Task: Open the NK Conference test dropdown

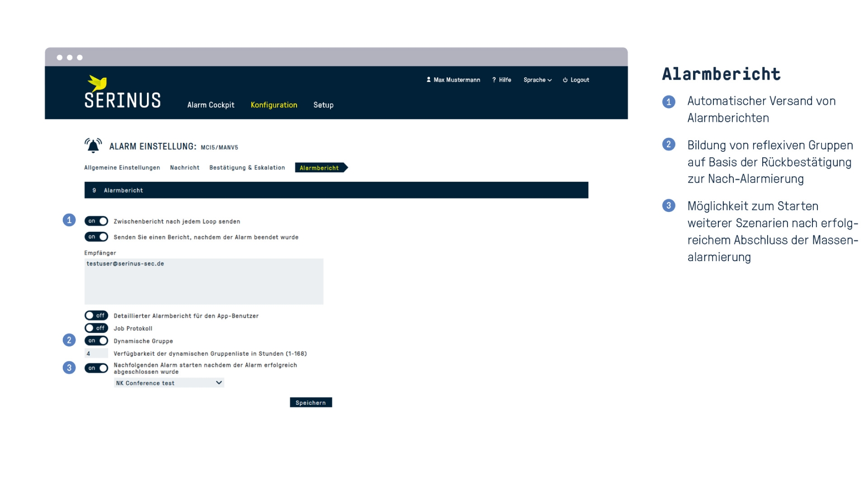Action: [169, 383]
